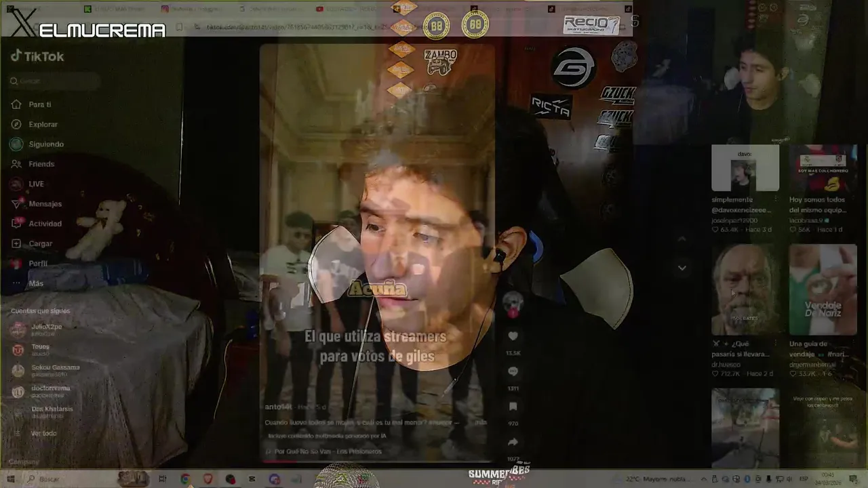Open the Por Qué No Se Van sound
This screenshot has height=488, width=868.
point(328,451)
